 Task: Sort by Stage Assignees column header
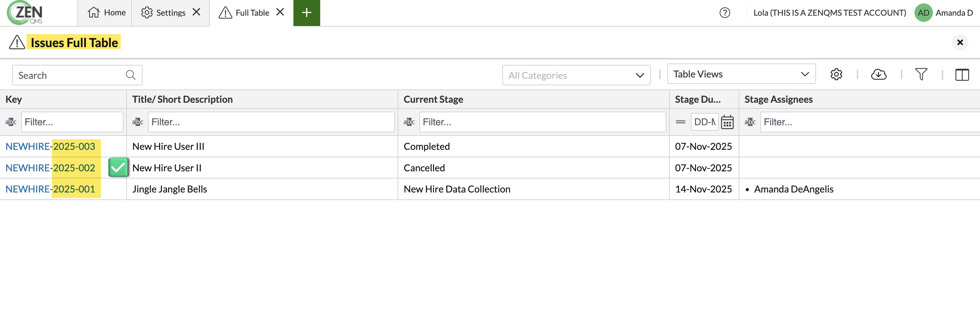[859, 99]
